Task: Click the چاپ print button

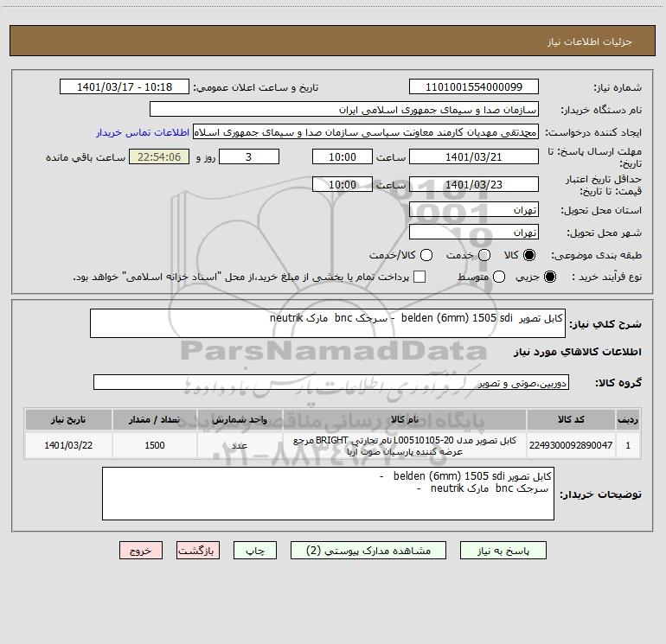Action: pos(255,550)
